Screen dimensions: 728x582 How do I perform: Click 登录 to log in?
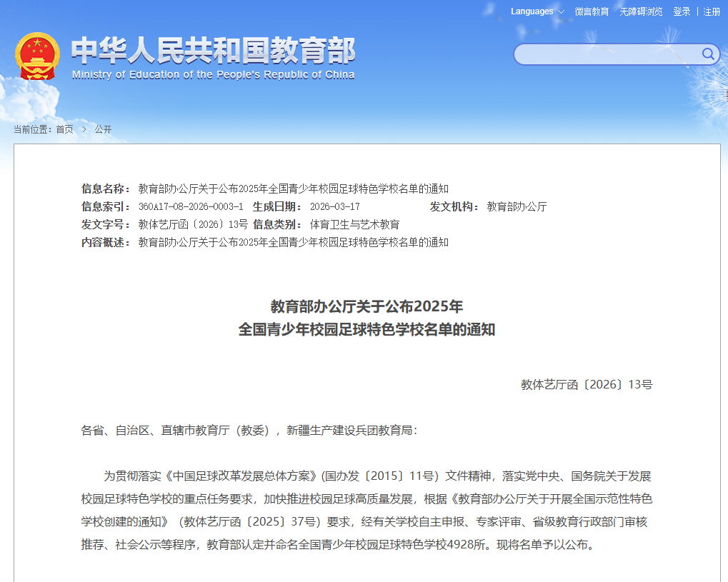point(682,11)
